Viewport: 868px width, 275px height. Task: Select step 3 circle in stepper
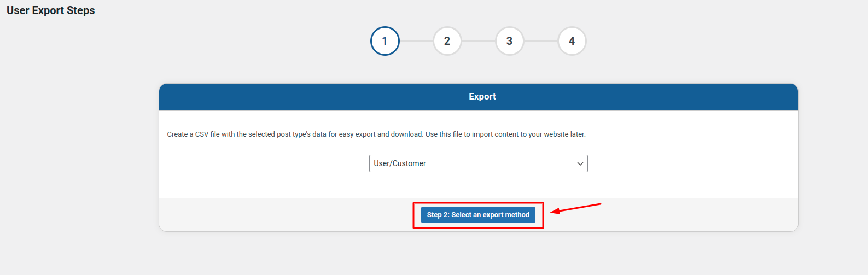tap(509, 41)
